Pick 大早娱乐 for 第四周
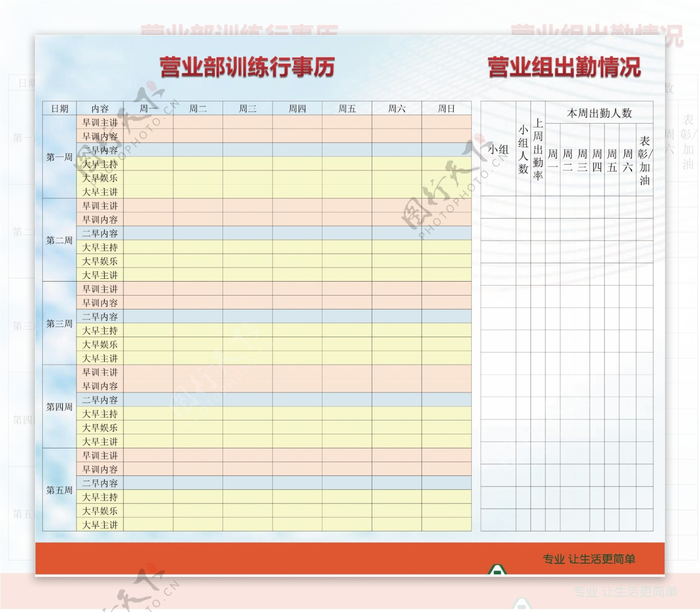This screenshot has height=612, width=700. coord(100,427)
